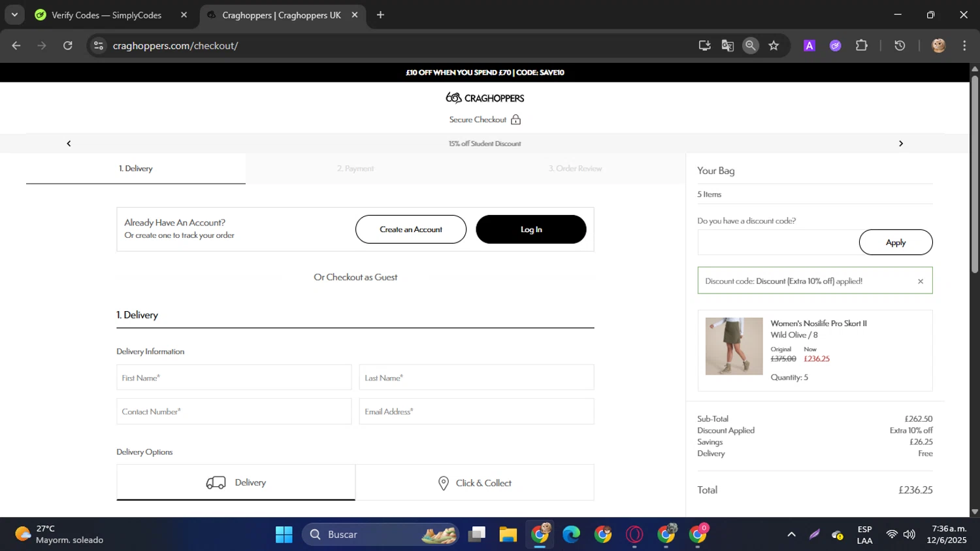Open a new browser tab
Image resolution: width=980 pixels, height=551 pixels.
(x=380, y=15)
